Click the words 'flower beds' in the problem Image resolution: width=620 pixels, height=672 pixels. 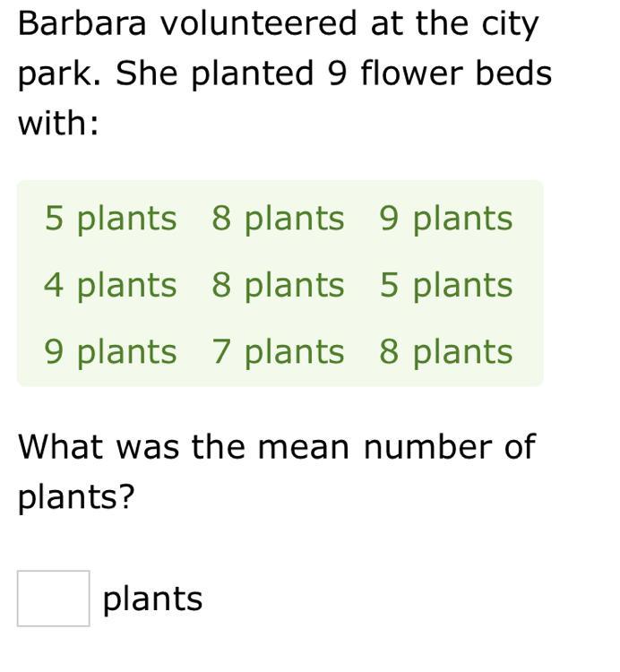point(456,73)
